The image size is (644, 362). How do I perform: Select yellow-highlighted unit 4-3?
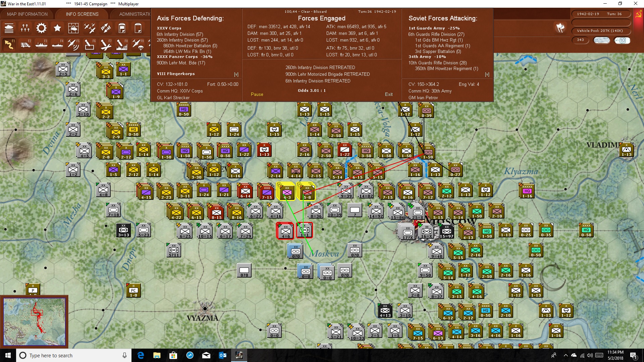coord(287,192)
